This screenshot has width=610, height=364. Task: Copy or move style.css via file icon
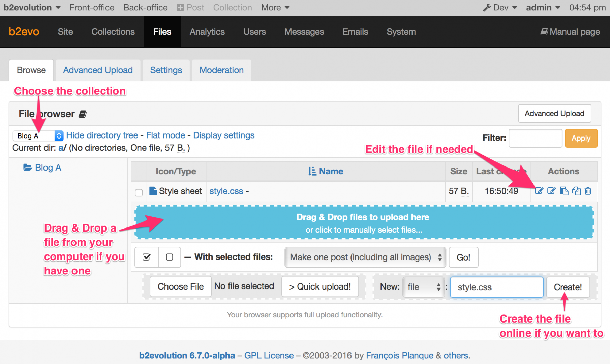click(x=563, y=191)
